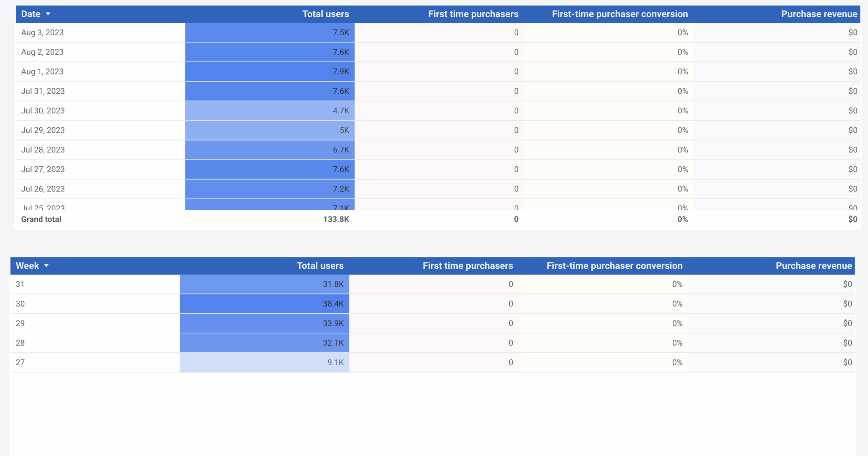Screen dimensions: 868x456
Task: Click the Grand total 133.8K value
Action: point(336,219)
